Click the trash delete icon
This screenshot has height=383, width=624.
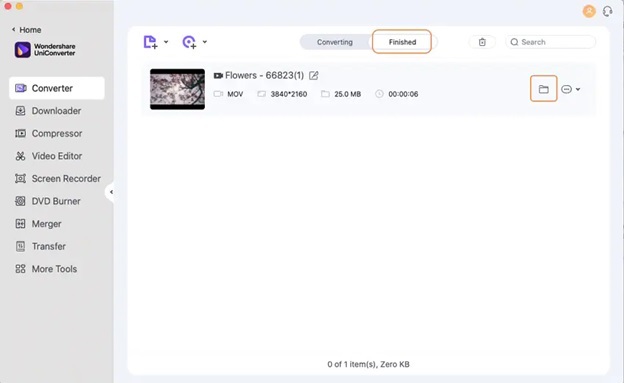482,42
